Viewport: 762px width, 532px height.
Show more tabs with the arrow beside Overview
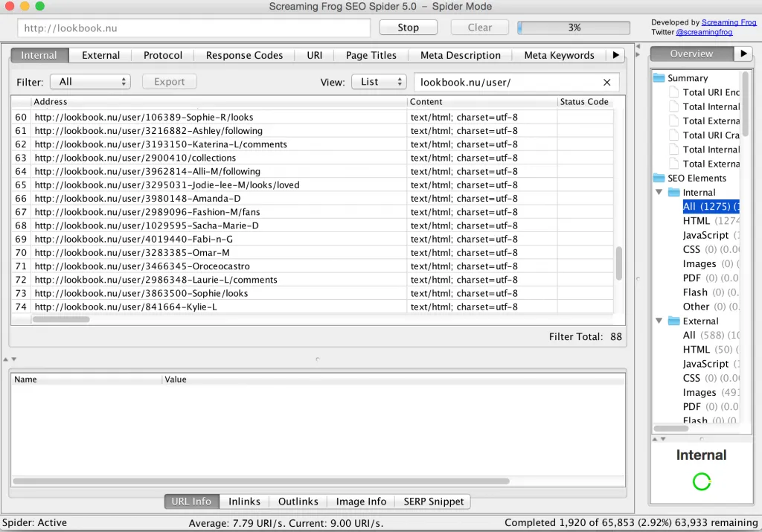(743, 54)
